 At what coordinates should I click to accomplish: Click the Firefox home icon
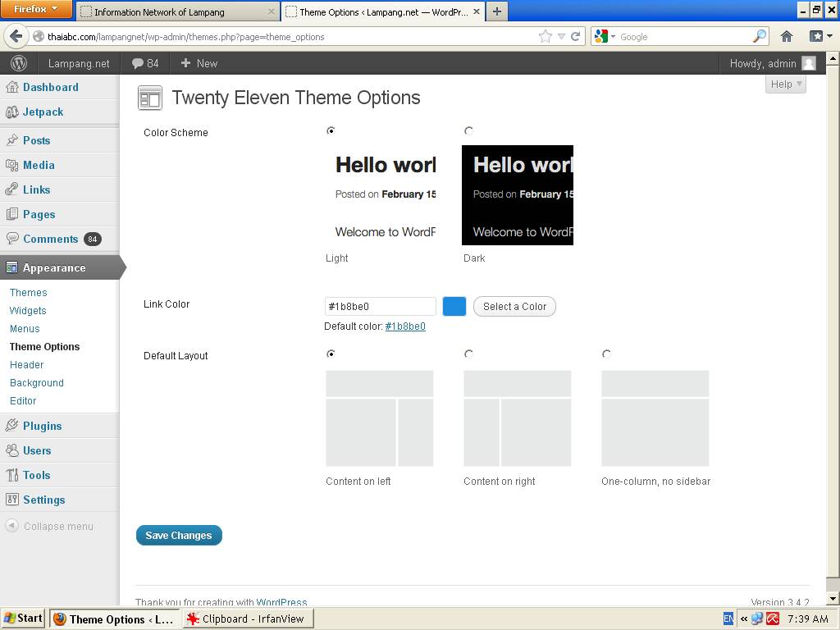[786, 36]
